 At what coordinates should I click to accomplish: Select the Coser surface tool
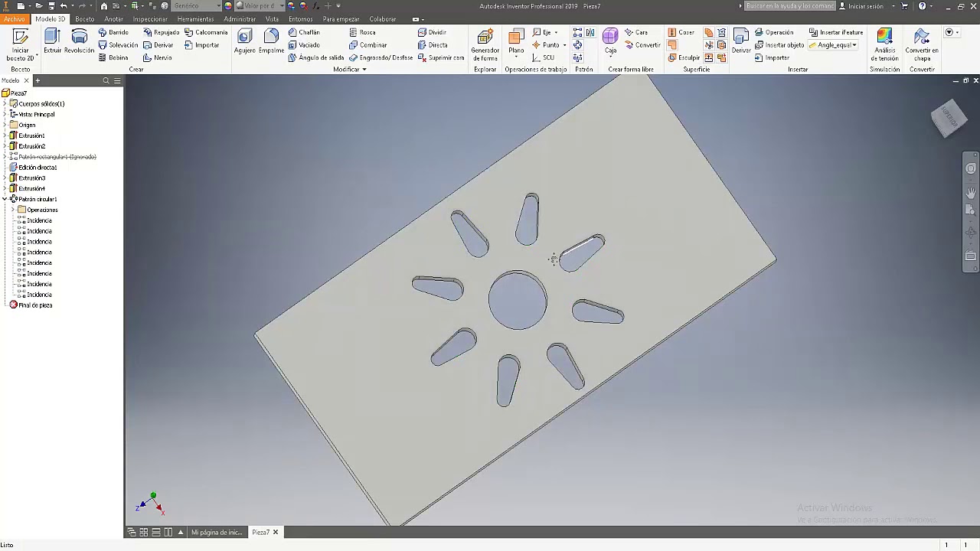[681, 32]
